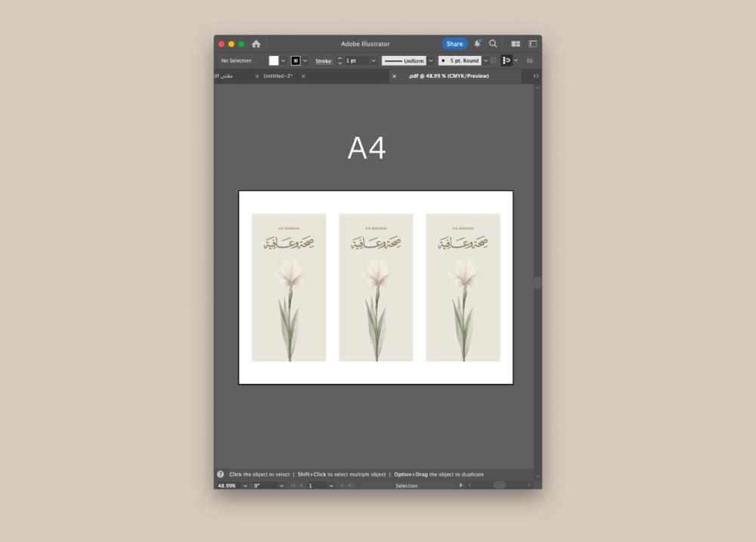The width and height of the screenshot is (756, 542).
Task: Open notifications bell
Action: pos(477,44)
